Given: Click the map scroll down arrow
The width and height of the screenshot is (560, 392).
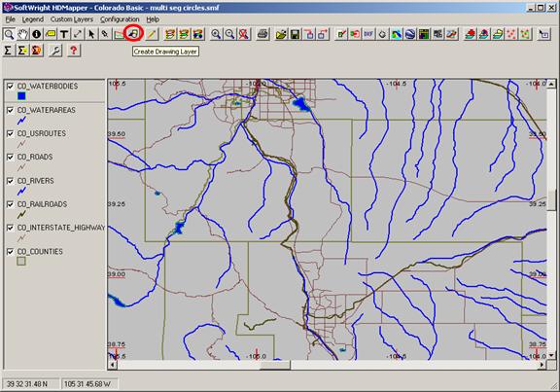Looking at the screenshot, I should pos(551,355).
